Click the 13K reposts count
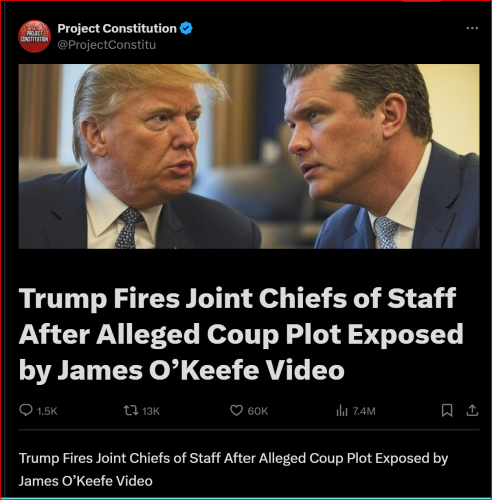492x500 pixels. pyautogui.click(x=151, y=411)
